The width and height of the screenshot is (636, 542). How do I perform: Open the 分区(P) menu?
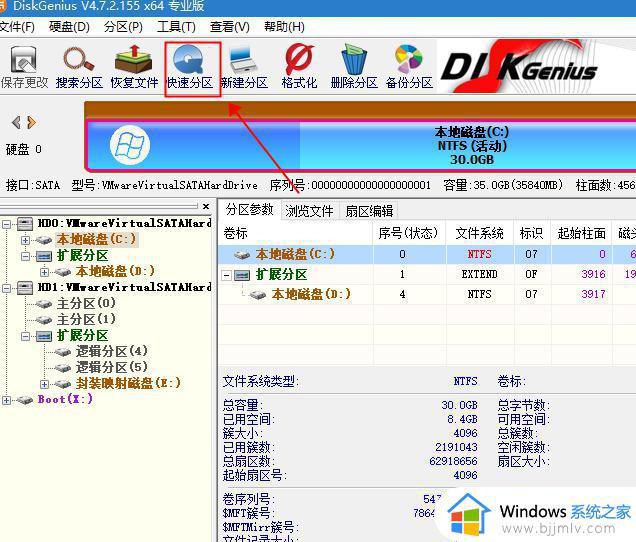tap(123, 27)
